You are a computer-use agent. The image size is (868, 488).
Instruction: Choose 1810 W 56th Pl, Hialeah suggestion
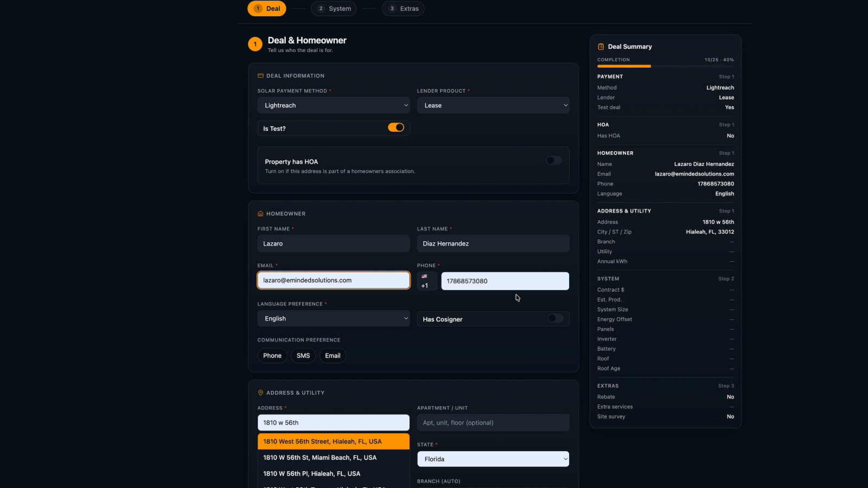(x=334, y=473)
